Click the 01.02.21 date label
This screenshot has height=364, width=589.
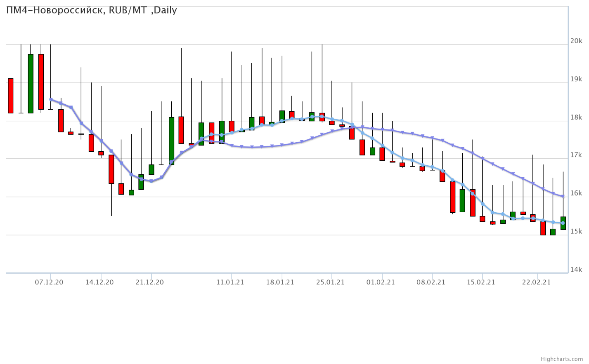381,282
